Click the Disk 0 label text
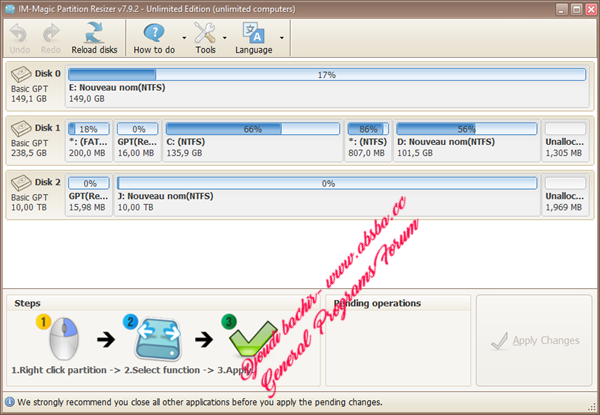Screen dimensions: 600x415 pyautogui.click(x=47, y=73)
